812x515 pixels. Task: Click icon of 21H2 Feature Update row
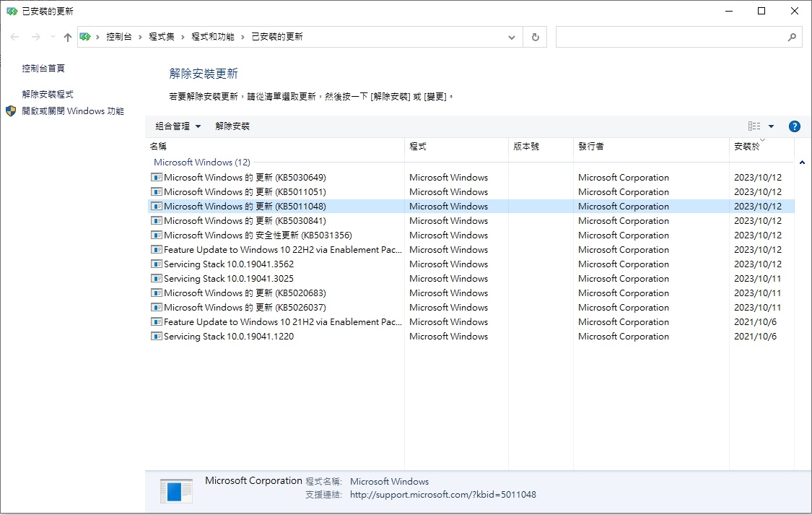coord(157,322)
